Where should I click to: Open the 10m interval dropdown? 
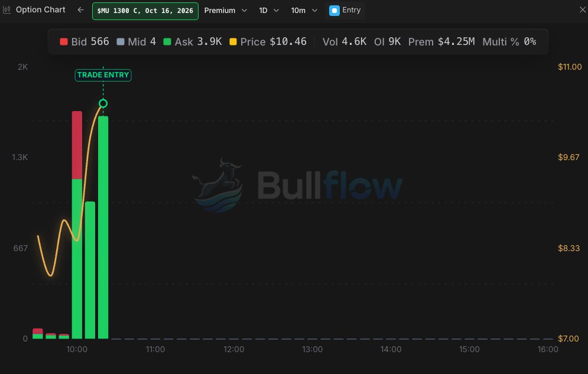click(304, 11)
